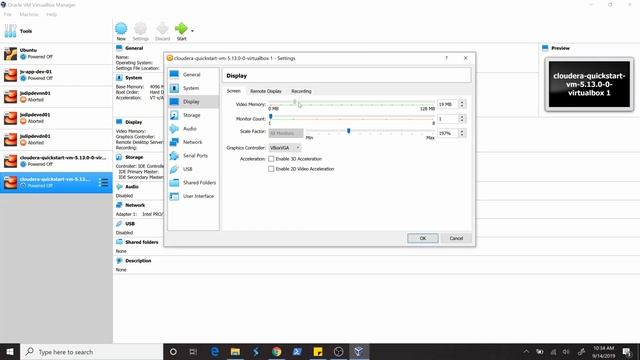The height and width of the screenshot is (360, 640).
Task: Open the Scale Factor monitors dropdown
Action: pos(286,133)
